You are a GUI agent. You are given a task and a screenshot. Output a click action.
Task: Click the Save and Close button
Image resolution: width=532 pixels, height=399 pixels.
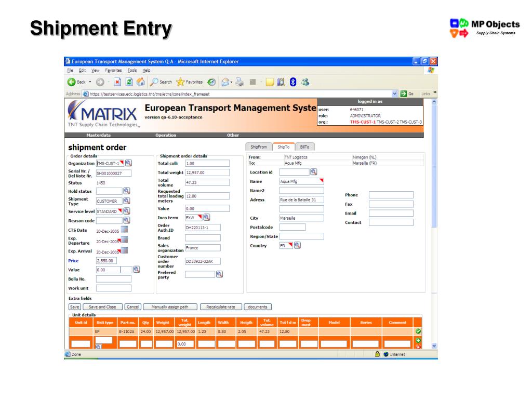point(102,307)
